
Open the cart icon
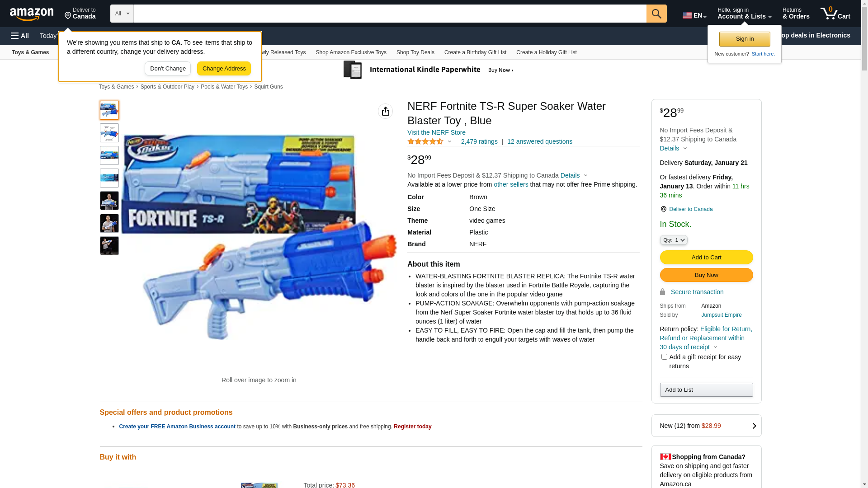[835, 14]
